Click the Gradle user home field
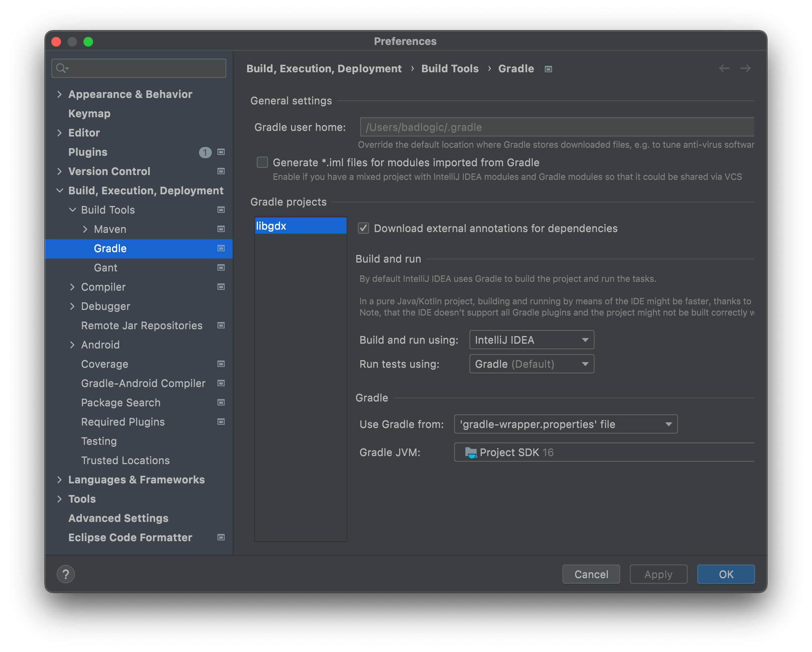This screenshot has width=812, height=652. coord(557,127)
